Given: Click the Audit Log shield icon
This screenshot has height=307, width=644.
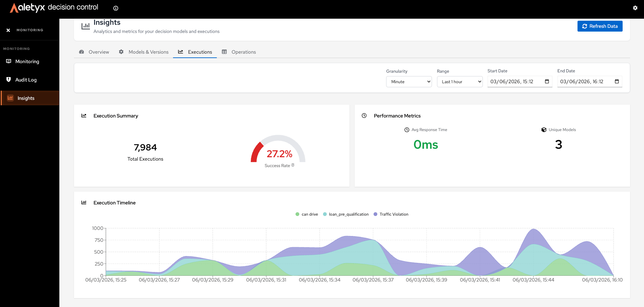Looking at the screenshot, I should coord(8,79).
